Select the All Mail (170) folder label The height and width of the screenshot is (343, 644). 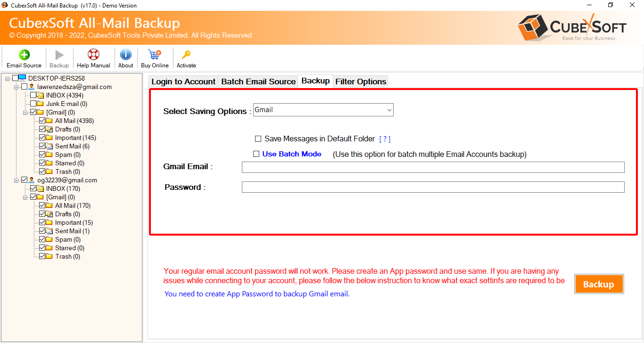coord(73,205)
